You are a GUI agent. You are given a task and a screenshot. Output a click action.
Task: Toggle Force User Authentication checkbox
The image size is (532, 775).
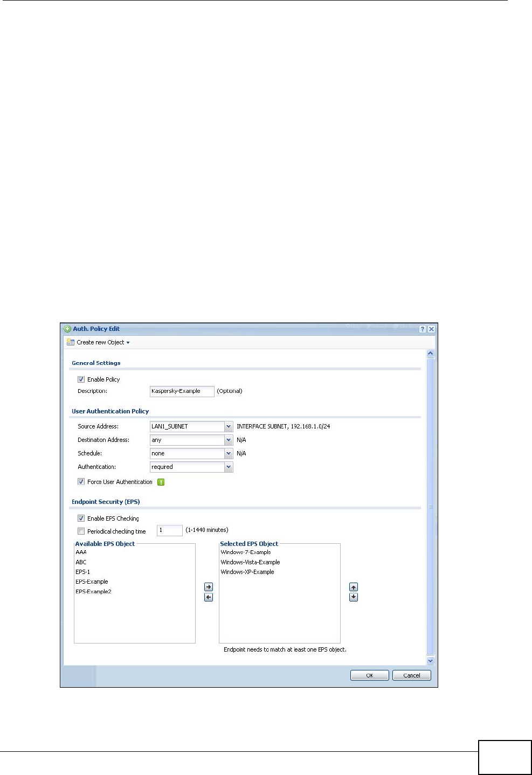[x=81, y=482]
